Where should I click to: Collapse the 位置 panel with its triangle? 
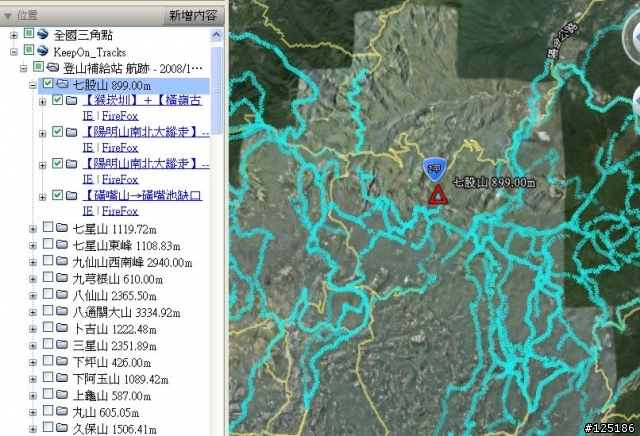(x=8, y=16)
